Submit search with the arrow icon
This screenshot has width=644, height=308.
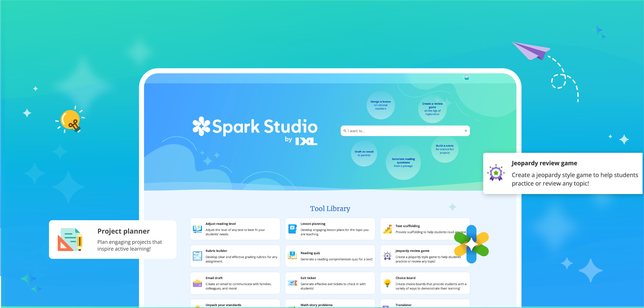coord(466,131)
